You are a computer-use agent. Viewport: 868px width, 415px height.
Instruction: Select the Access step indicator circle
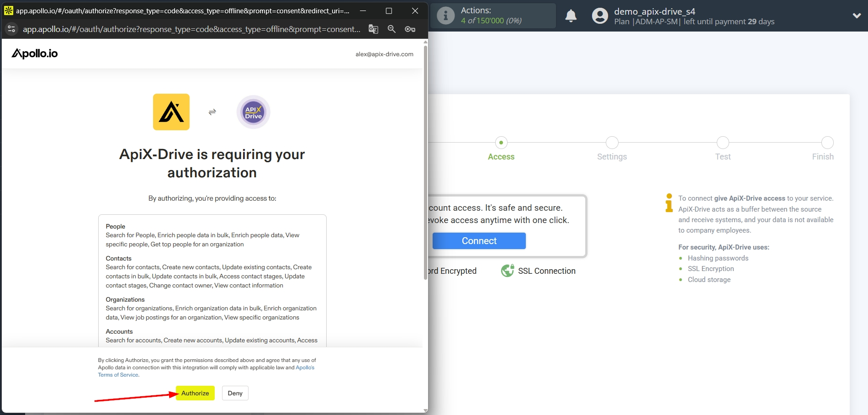point(501,142)
